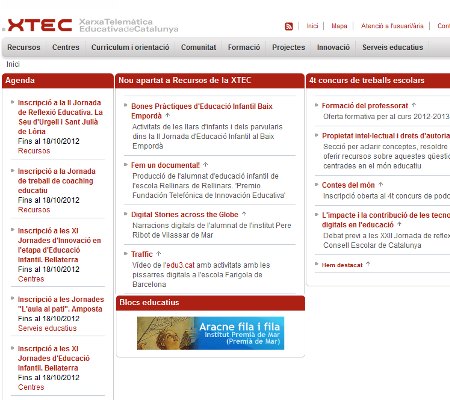The height and width of the screenshot is (400, 450).
Task: Open Bones Pràctiques d'Educació Infantil link
Action: 202,111
